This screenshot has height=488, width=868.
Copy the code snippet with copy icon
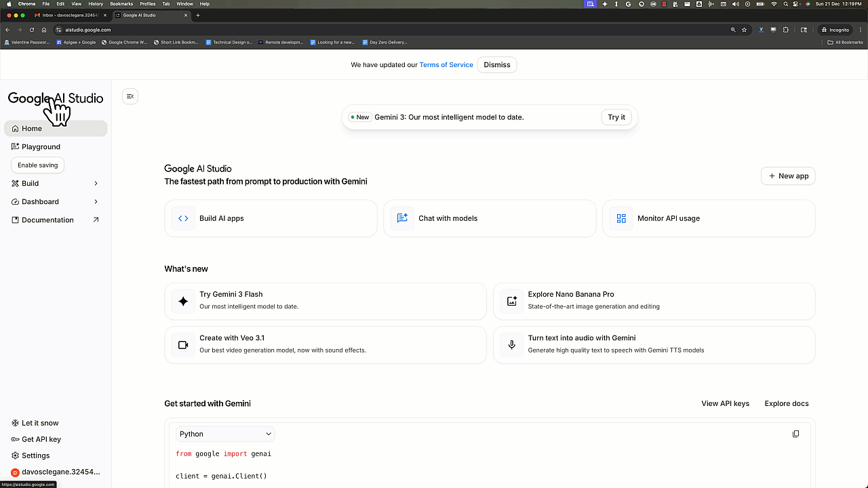click(795, 434)
